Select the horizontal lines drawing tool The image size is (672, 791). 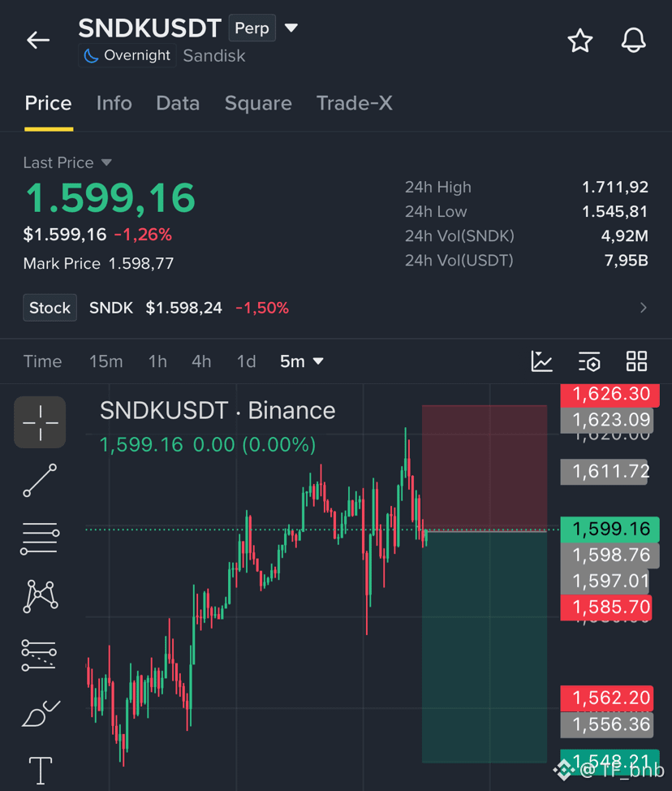pos(40,538)
